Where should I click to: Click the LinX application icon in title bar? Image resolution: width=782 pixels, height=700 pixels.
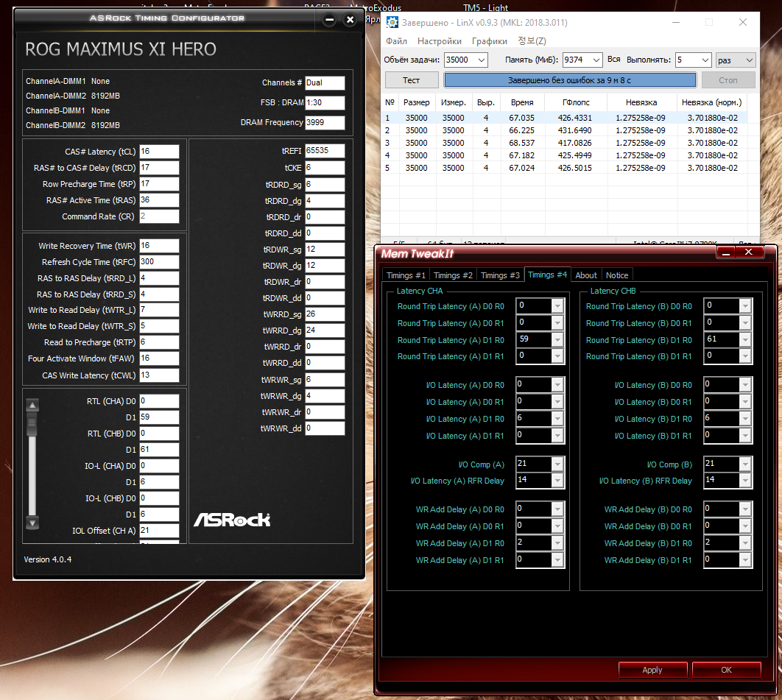[x=392, y=22]
